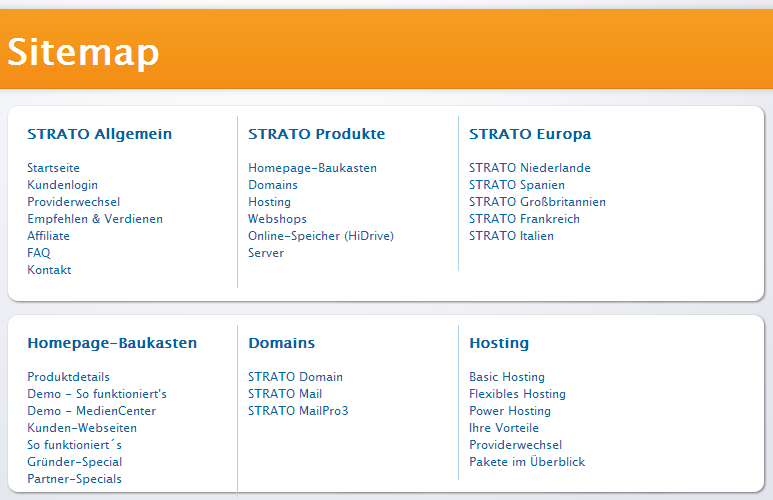Open the Produktdetails link
Screen dimensions: 773x500
pos(68,377)
